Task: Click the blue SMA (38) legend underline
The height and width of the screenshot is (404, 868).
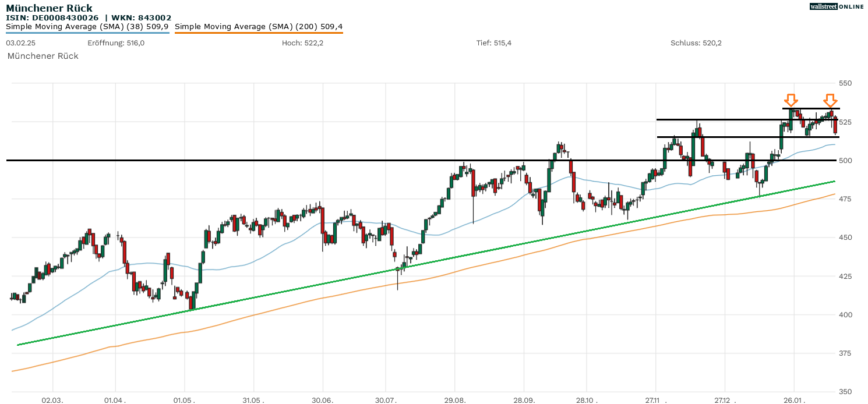Action: click(x=87, y=33)
